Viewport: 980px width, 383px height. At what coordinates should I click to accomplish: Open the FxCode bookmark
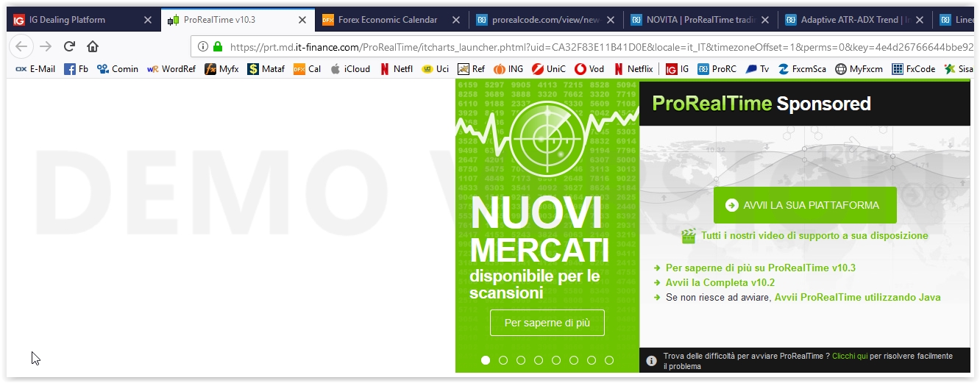913,69
